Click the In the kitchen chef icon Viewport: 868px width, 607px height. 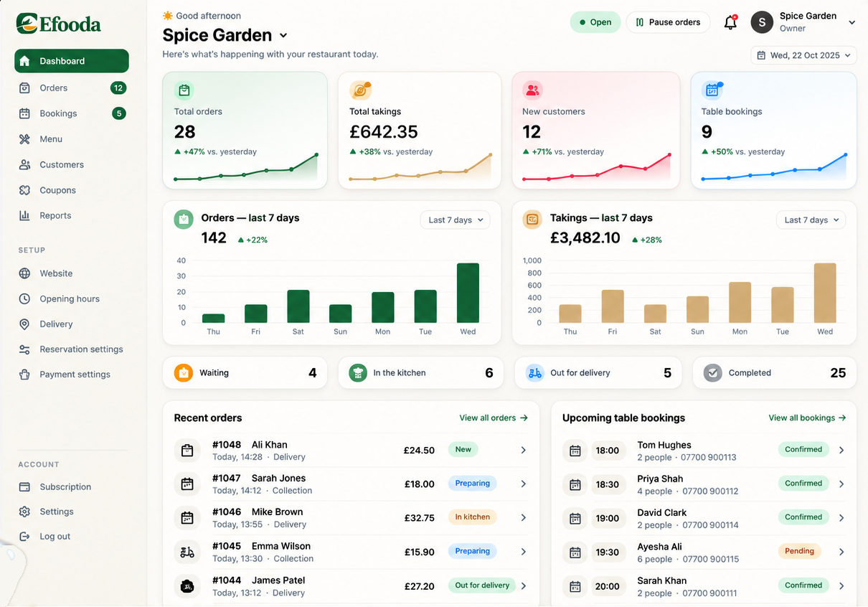pos(358,373)
